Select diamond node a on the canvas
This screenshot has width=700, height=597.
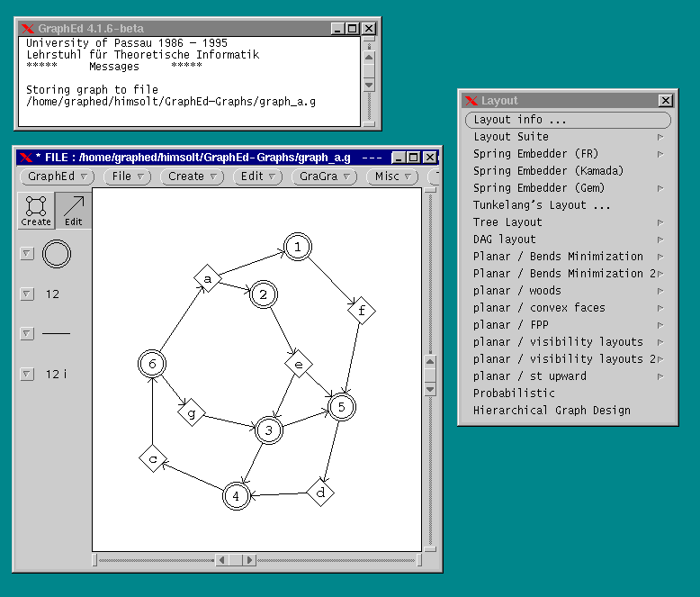(208, 280)
